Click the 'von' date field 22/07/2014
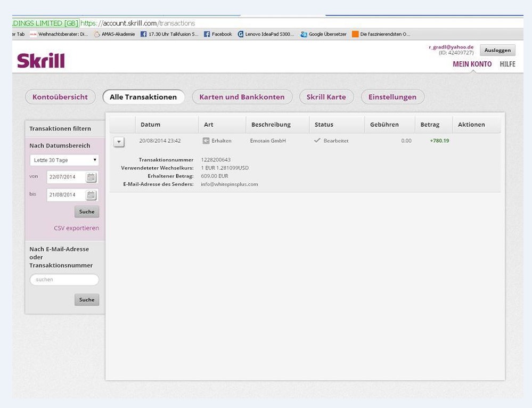 [x=66, y=177]
